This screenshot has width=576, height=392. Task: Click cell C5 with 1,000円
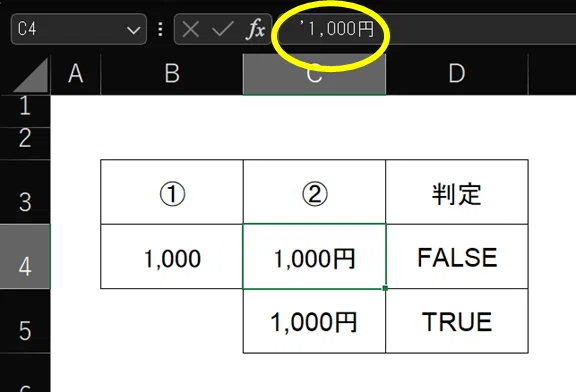coord(314,321)
